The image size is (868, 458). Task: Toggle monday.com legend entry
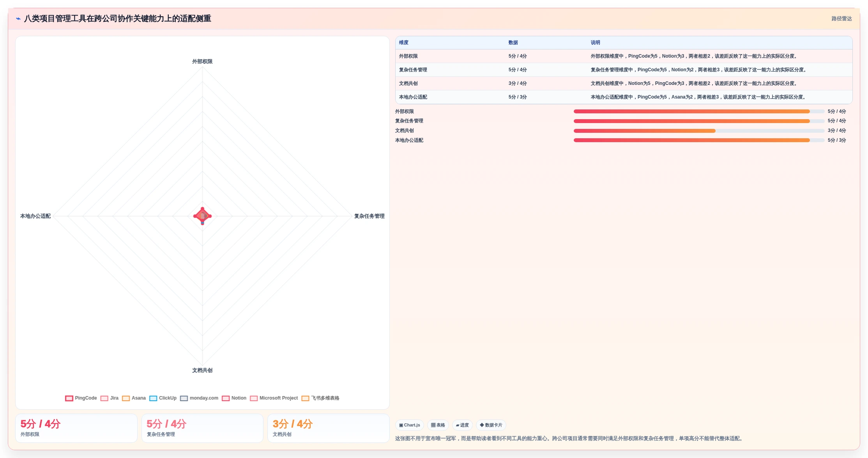click(199, 398)
